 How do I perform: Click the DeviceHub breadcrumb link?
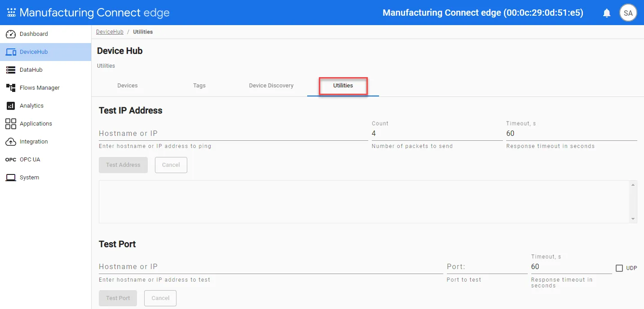[x=110, y=32]
